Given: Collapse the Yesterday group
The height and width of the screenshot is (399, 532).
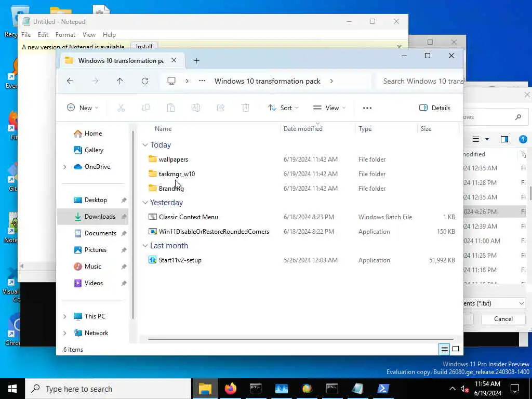Looking at the screenshot, I should 145,203.
